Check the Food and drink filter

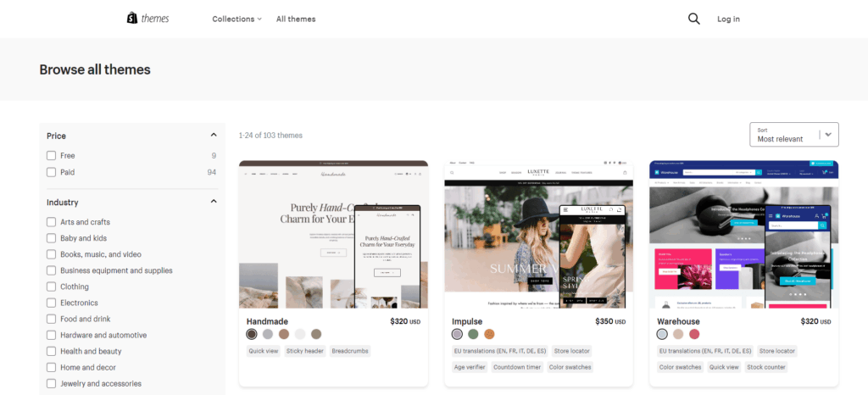(52, 319)
